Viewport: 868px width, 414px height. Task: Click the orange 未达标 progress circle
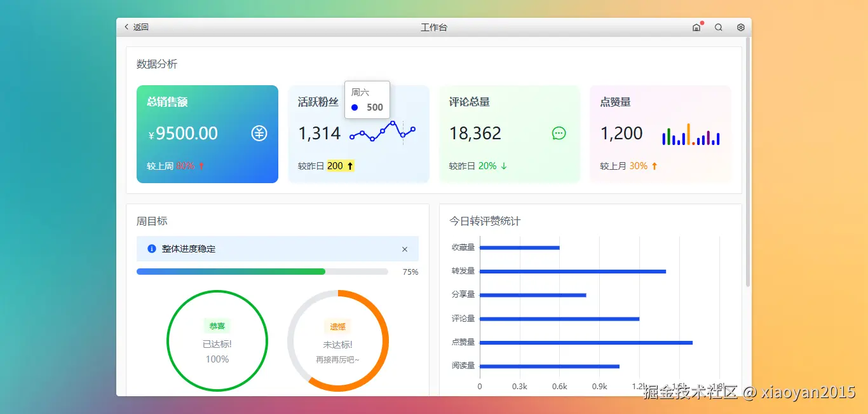pyautogui.click(x=338, y=341)
